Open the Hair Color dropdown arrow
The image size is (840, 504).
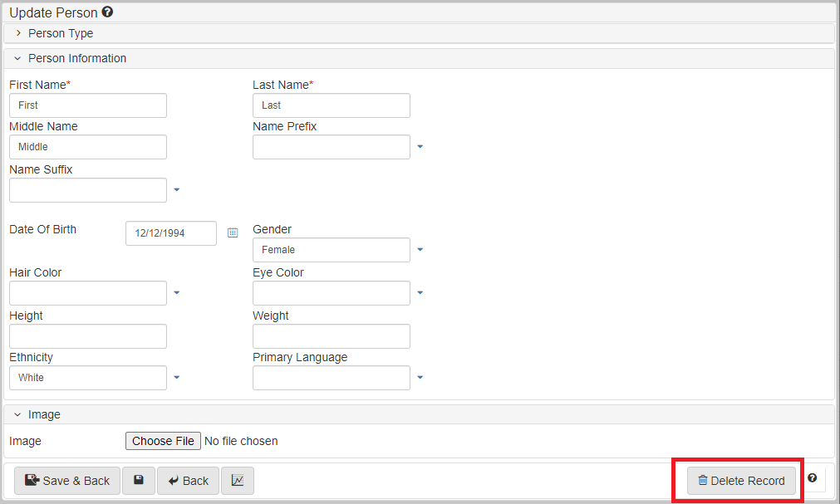coord(176,293)
